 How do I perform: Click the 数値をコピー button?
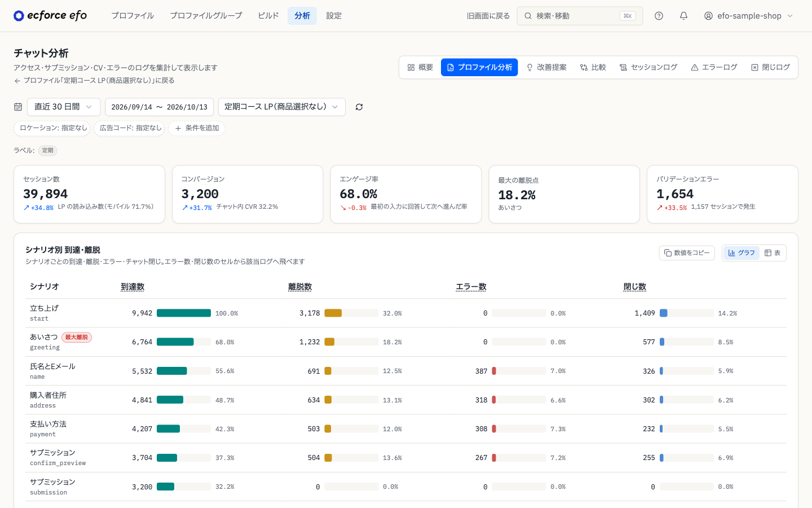click(687, 253)
